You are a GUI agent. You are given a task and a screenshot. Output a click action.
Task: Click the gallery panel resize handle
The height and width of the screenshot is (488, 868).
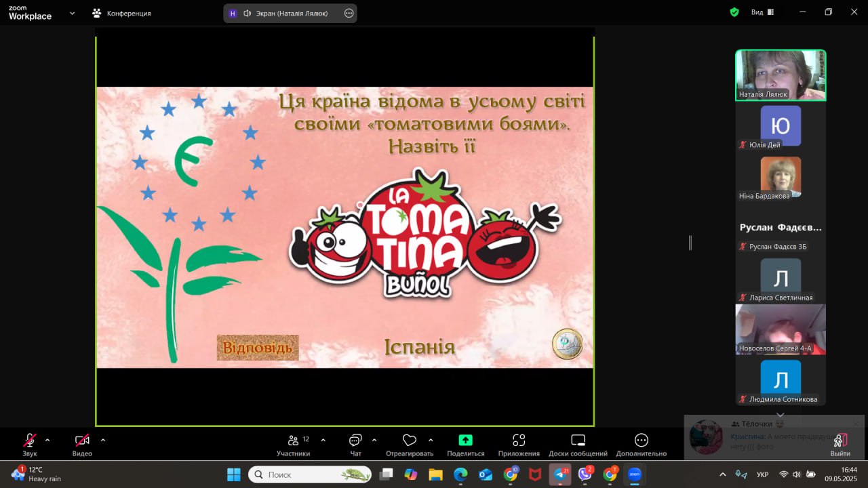(690, 243)
